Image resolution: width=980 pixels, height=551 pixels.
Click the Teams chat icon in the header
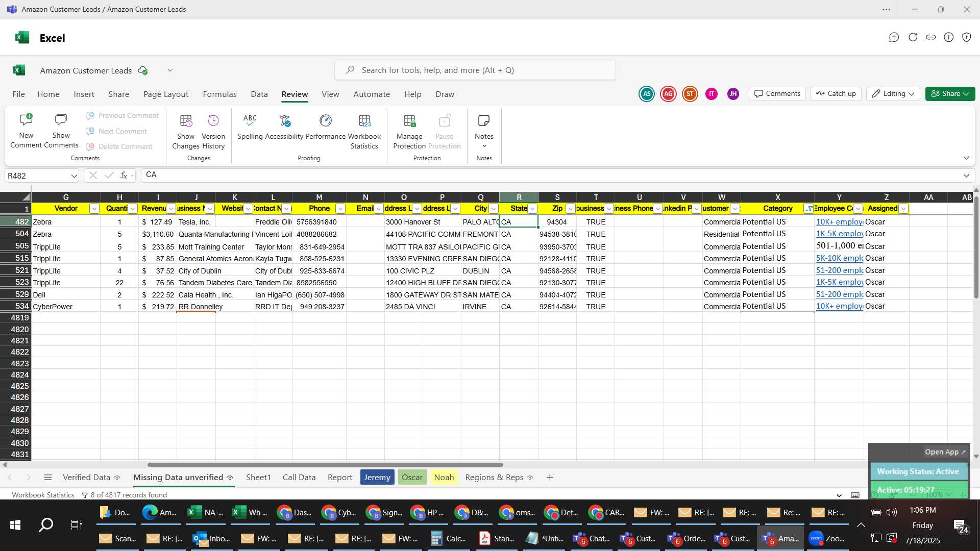pyautogui.click(x=894, y=37)
